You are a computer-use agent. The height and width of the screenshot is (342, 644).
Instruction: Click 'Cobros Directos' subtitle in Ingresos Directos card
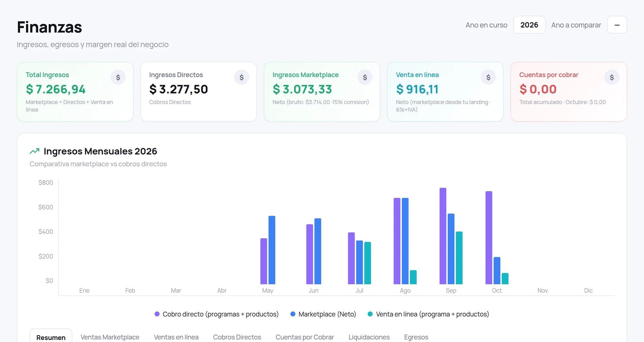point(170,102)
